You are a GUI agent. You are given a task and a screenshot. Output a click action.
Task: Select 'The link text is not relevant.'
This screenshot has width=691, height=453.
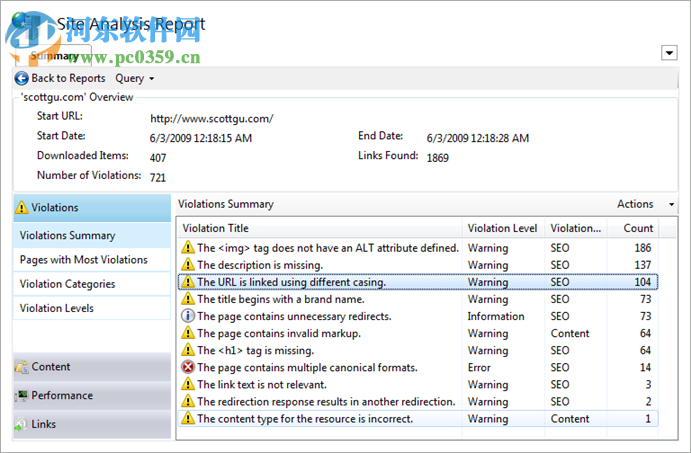point(418,384)
